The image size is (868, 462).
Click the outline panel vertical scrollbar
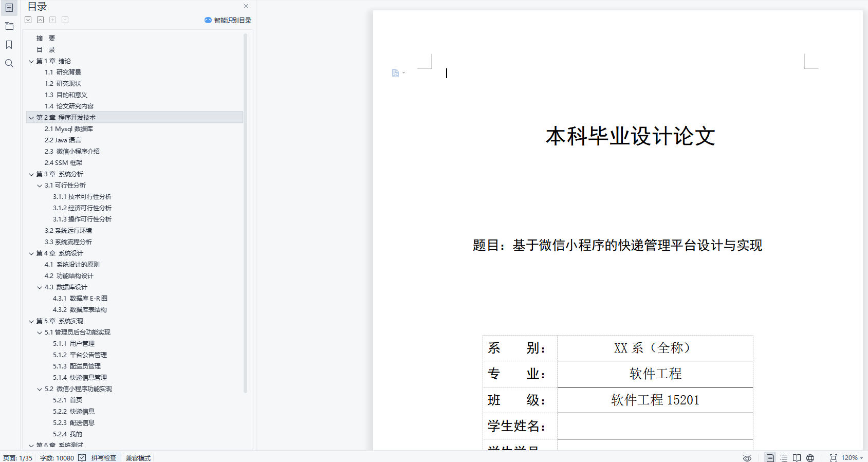pyautogui.click(x=245, y=213)
